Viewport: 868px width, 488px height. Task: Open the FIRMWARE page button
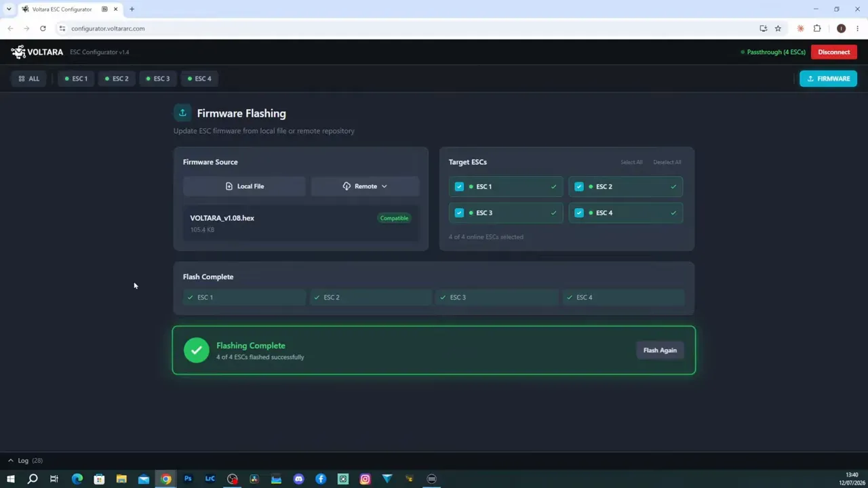click(x=828, y=79)
